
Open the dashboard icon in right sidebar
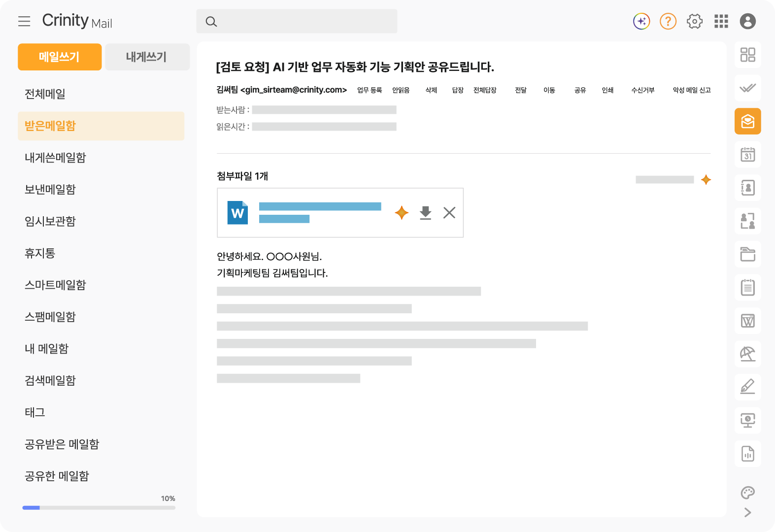(748, 55)
